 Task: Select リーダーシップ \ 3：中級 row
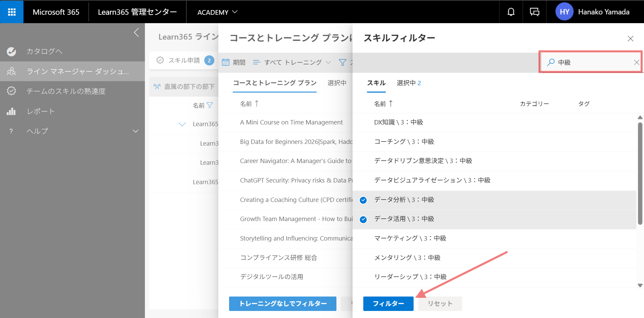[494, 277]
